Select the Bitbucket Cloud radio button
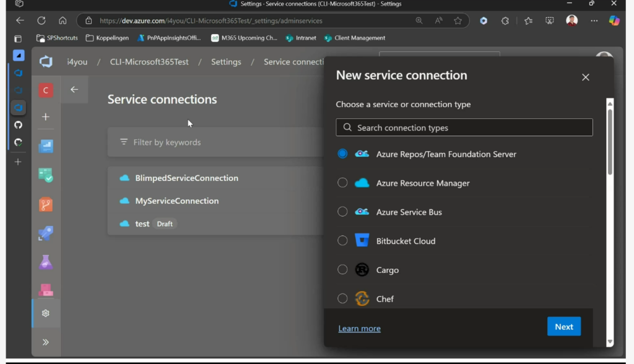 coord(342,241)
